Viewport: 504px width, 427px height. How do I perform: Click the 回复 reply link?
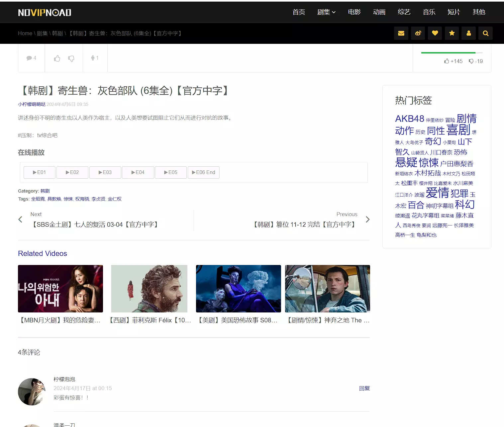(x=364, y=388)
